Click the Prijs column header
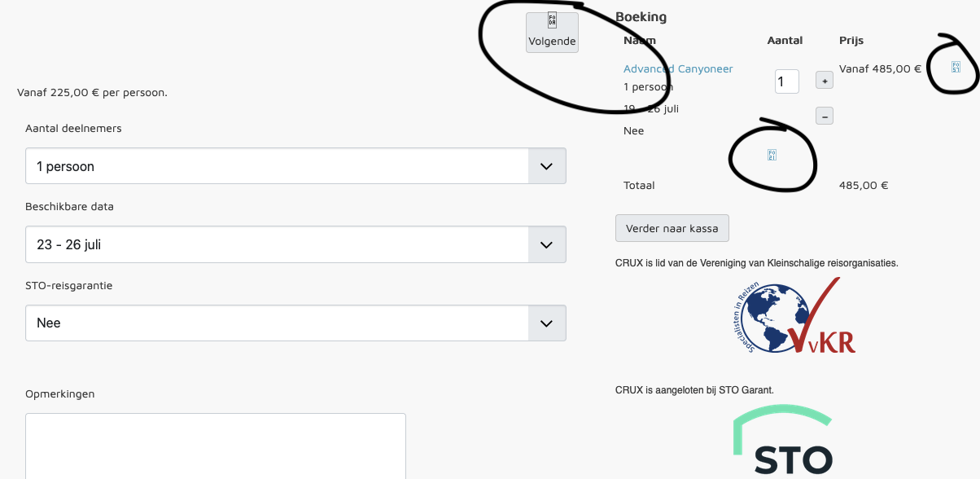Viewport: 980px width, 479px height. pos(851,40)
